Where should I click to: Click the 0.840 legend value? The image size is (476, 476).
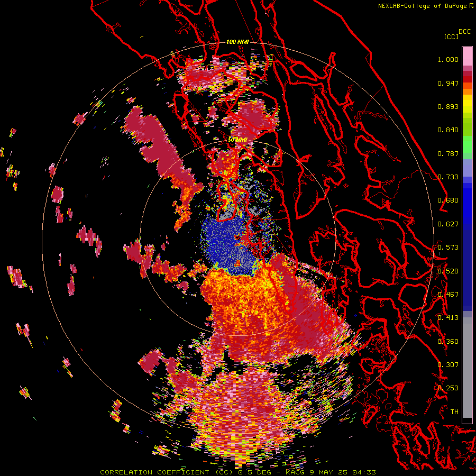(x=448, y=130)
